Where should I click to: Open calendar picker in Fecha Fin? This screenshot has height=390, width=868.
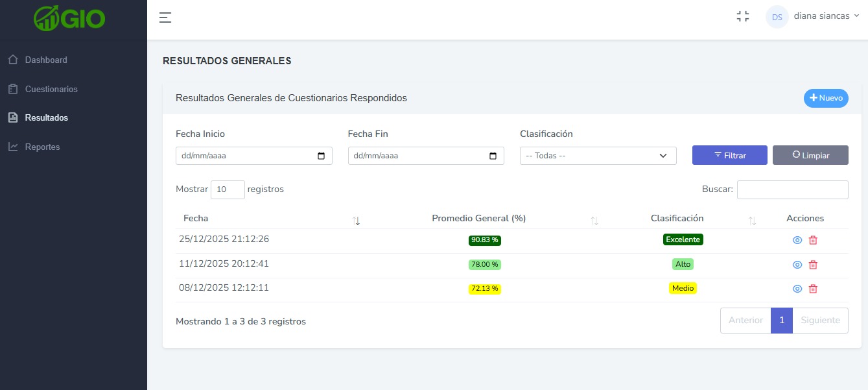tap(493, 156)
